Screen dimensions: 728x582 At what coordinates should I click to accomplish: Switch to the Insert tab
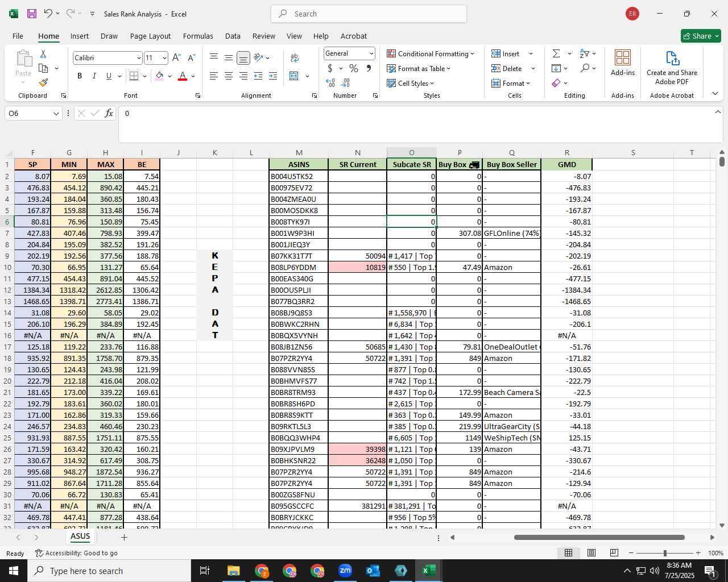coord(80,36)
